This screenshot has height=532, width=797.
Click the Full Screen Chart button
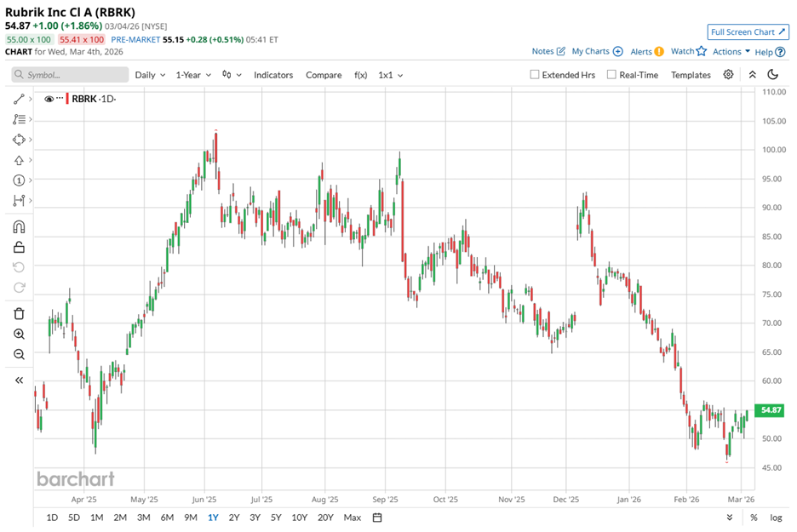747,32
